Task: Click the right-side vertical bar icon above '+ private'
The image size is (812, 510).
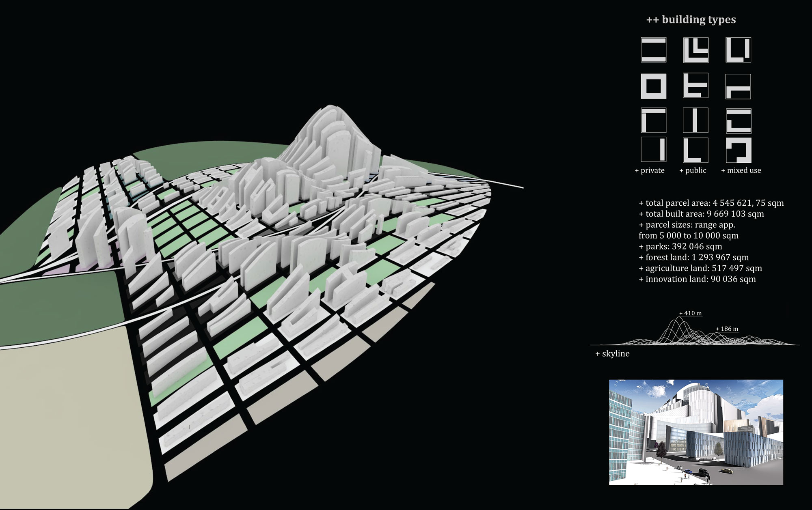Action: tap(654, 150)
